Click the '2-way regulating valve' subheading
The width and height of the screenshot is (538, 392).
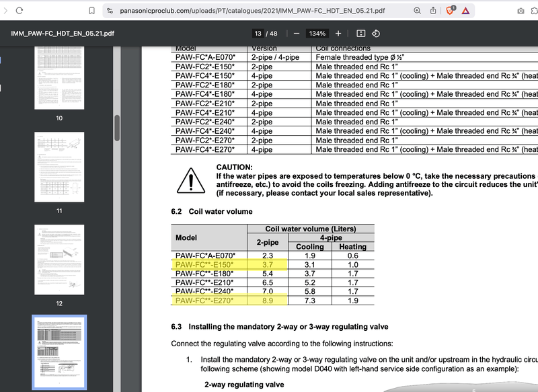click(x=244, y=385)
